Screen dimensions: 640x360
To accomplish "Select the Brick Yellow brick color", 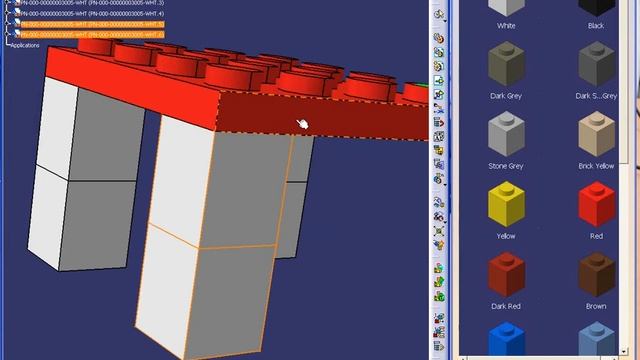I will coord(596,133).
